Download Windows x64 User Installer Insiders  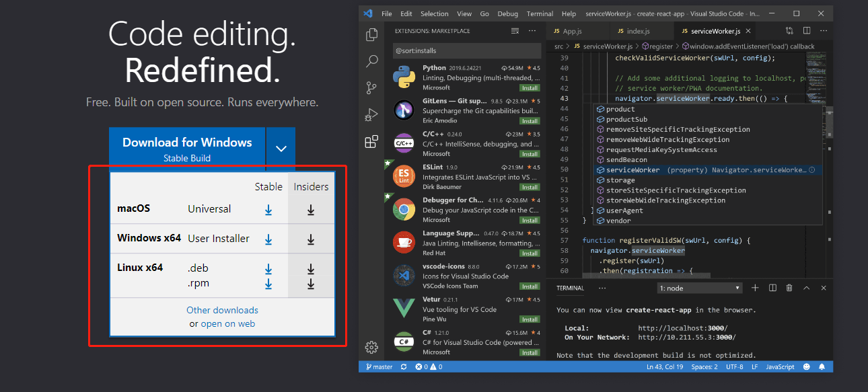click(311, 239)
